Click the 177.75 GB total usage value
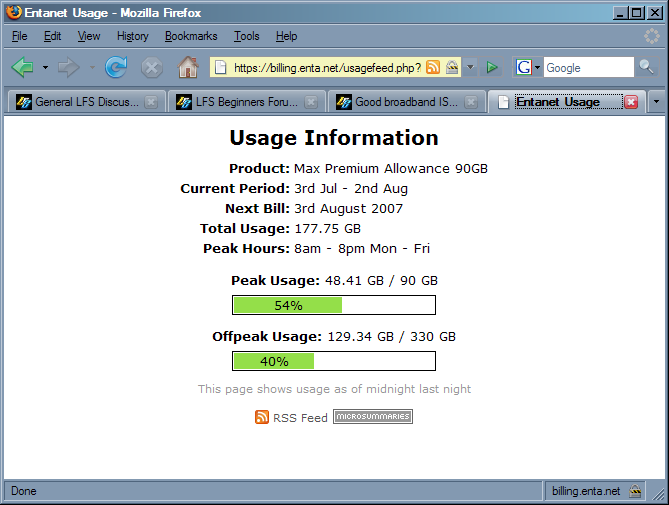Screen dimensions: 669x505 point(328,229)
